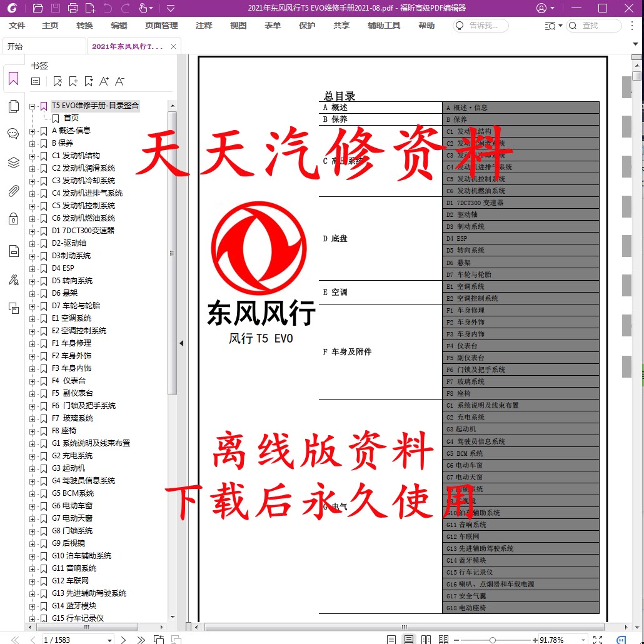Open the Security lock panel
Screen dimensions: 644x644
click(x=14, y=218)
